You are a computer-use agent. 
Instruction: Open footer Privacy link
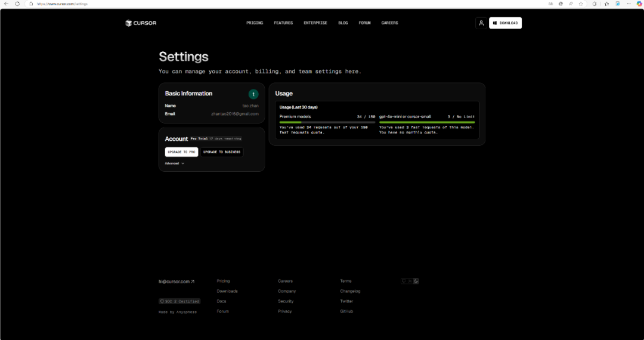coord(285,311)
